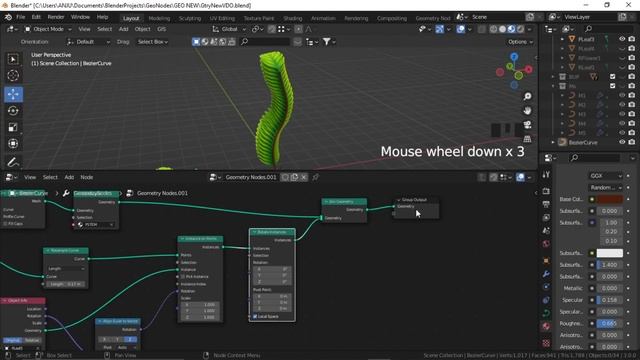This screenshot has width=640, height=360.
Task: Unlink the Geometry Nodes.001 node group
Action: pyautogui.click(x=304, y=177)
